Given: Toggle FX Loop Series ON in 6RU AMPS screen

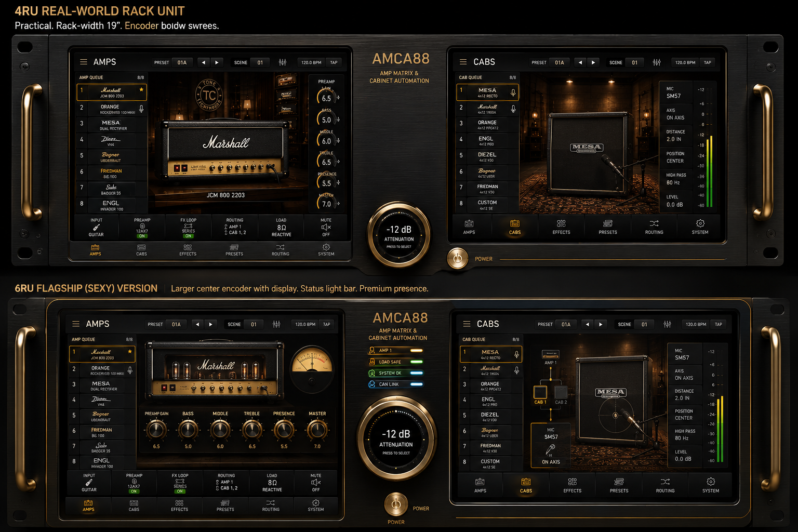Looking at the screenshot, I should click(x=180, y=491).
